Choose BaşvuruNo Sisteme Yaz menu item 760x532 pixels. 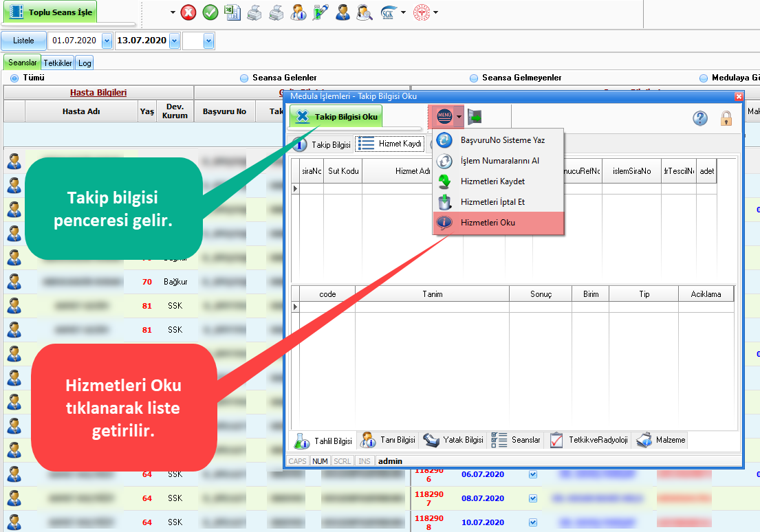(498, 140)
